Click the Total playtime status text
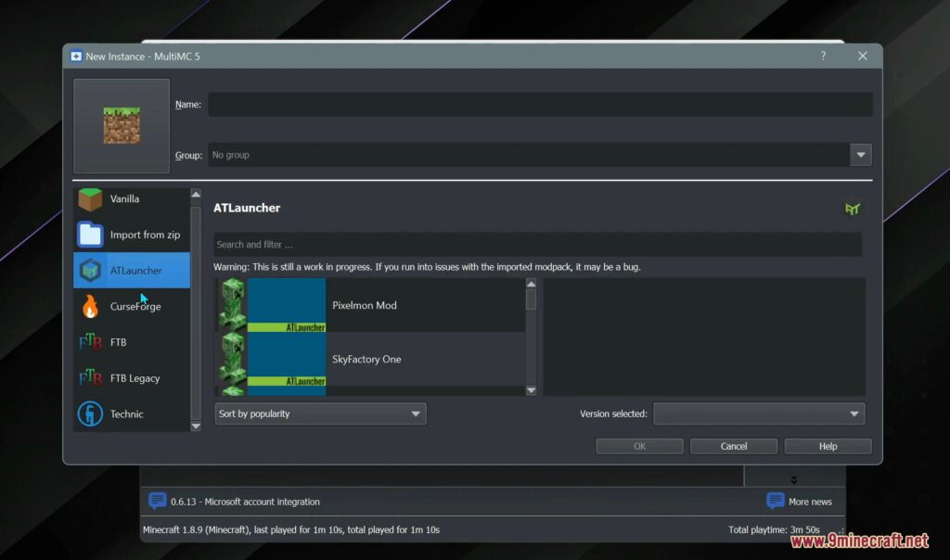Image resolution: width=950 pixels, height=560 pixels. coord(774,529)
